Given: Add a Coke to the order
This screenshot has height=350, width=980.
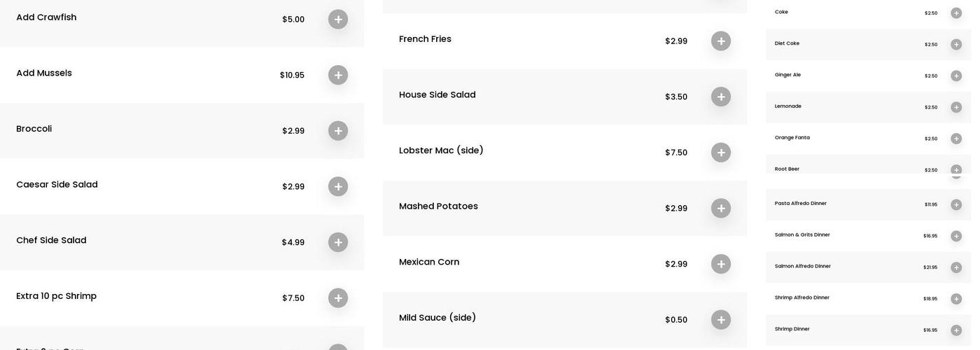Looking at the screenshot, I should coord(956,13).
